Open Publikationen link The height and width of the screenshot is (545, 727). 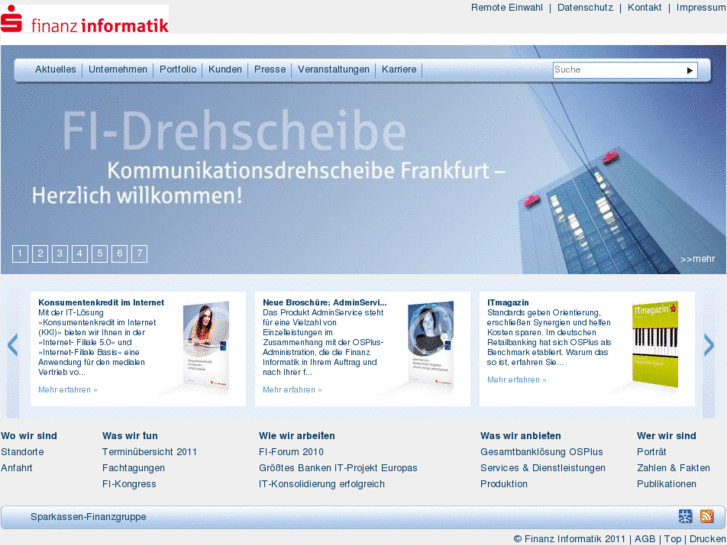[x=666, y=484]
